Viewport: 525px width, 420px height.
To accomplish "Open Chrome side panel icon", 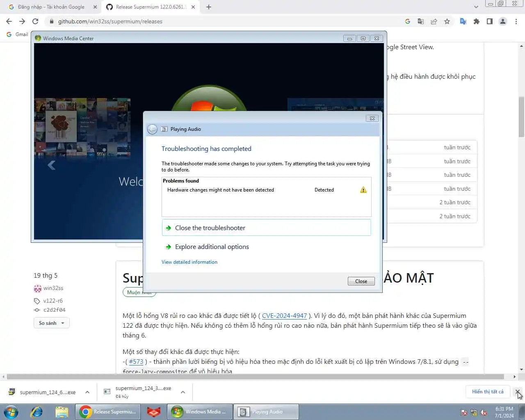I will pyautogui.click(x=490, y=21).
